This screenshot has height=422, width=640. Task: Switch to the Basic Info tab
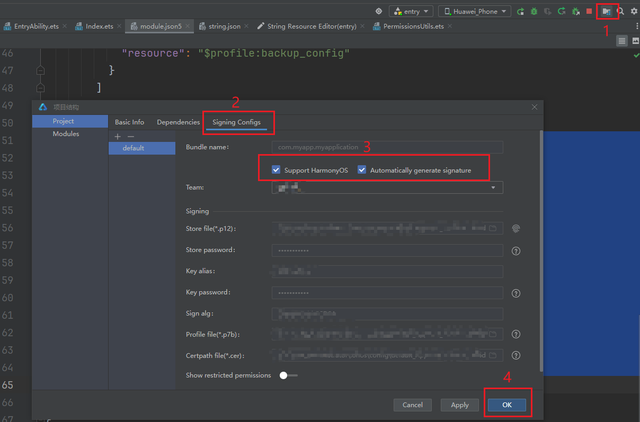click(x=129, y=122)
